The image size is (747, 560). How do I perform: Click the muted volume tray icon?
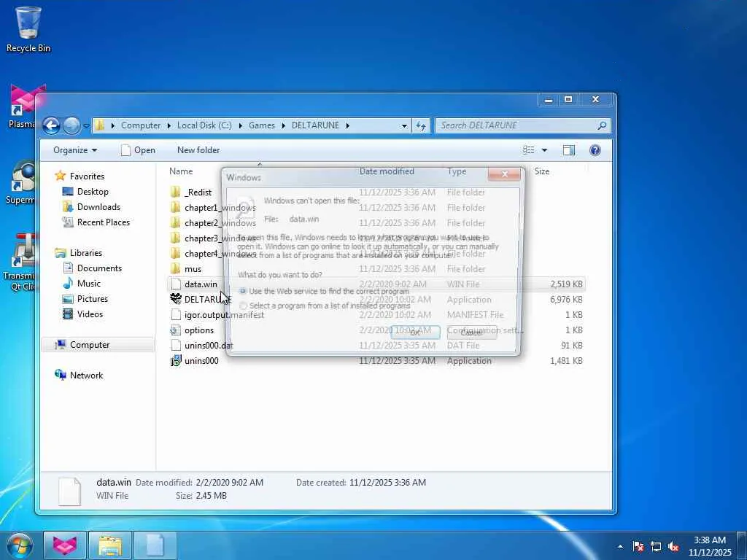pos(673,547)
